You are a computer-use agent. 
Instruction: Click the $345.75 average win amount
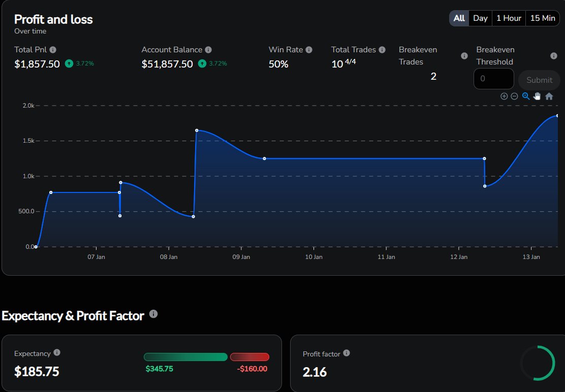(159, 369)
